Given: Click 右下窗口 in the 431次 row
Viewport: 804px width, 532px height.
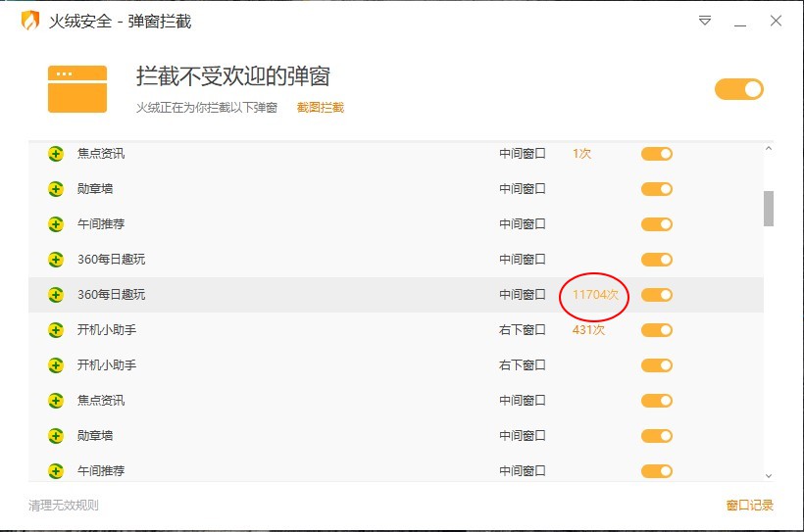Looking at the screenshot, I should [522, 330].
